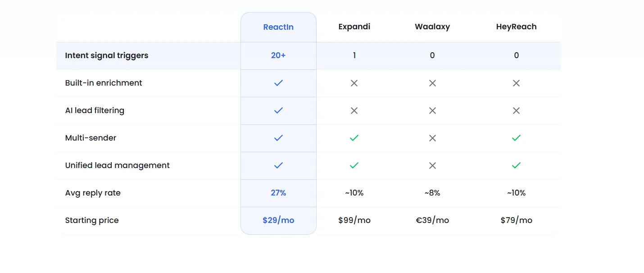Click HeyReach's intent triggers value 0
Viewport: 644px width, 273px height.
click(x=516, y=55)
